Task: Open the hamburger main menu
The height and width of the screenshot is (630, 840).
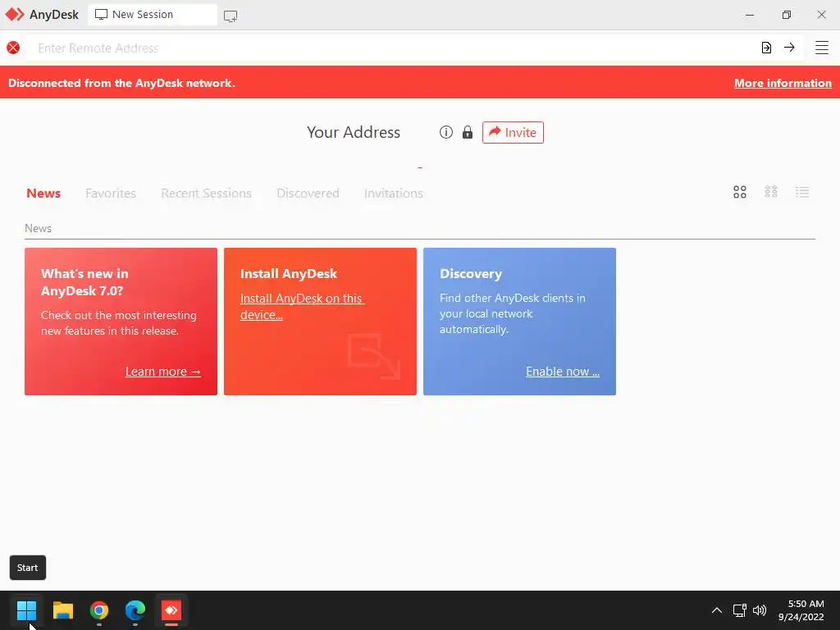Action: [821, 48]
